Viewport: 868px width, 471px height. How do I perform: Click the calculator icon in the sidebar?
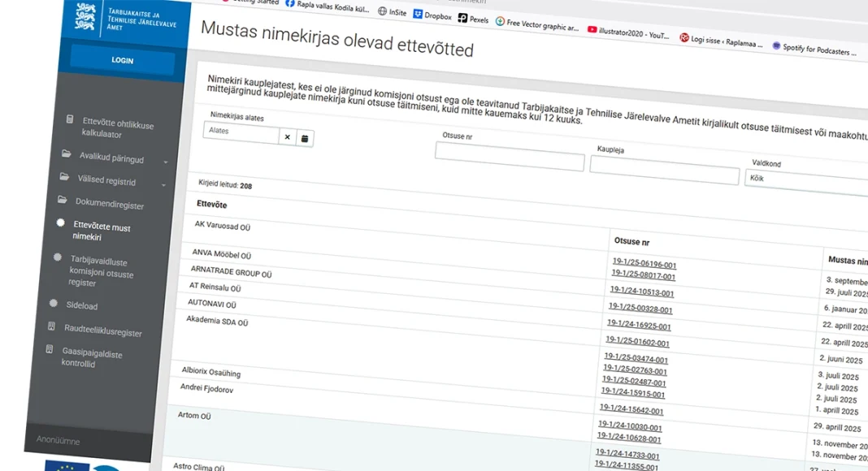tap(71, 119)
